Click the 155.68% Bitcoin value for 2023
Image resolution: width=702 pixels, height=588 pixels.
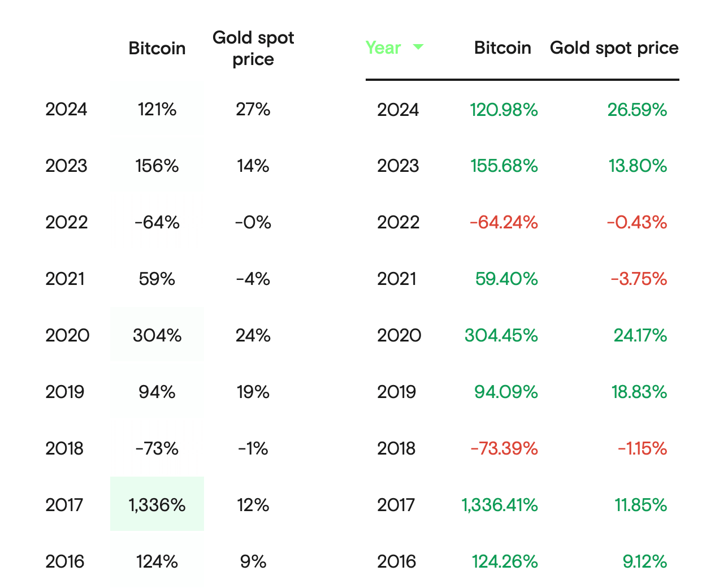point(502,166)
